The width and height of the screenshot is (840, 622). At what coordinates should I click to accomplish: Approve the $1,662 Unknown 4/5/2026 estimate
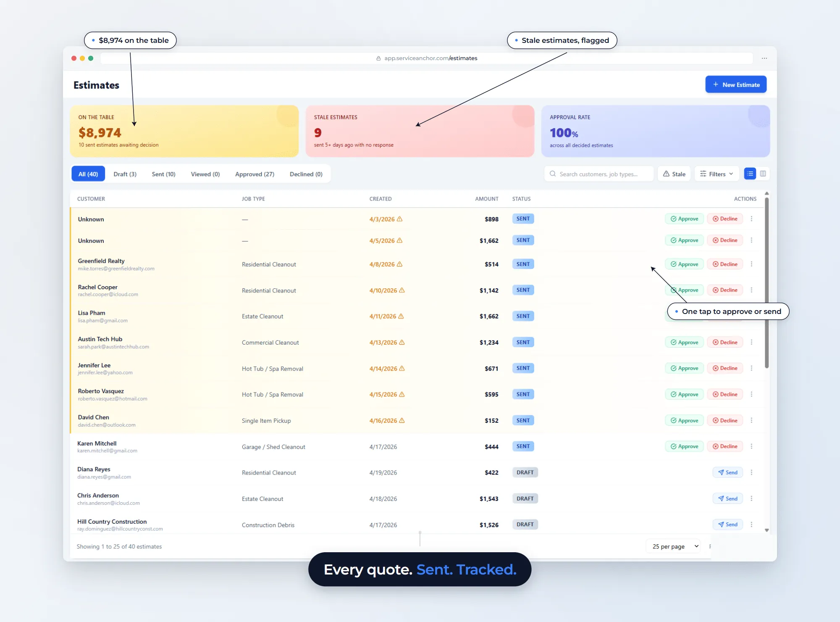click(684, 240)
